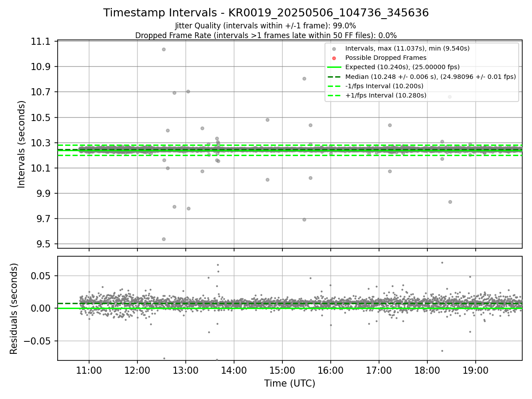Click the legend entry "Intervals, max (11.037s), min (9.540s)"
Image resolution: width=532 pixels, height=399 pixels.
tap(407, 48)
